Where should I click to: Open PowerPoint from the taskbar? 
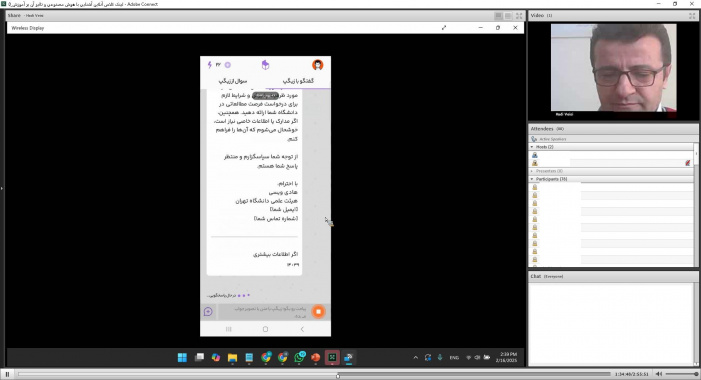tap(316, 358)
